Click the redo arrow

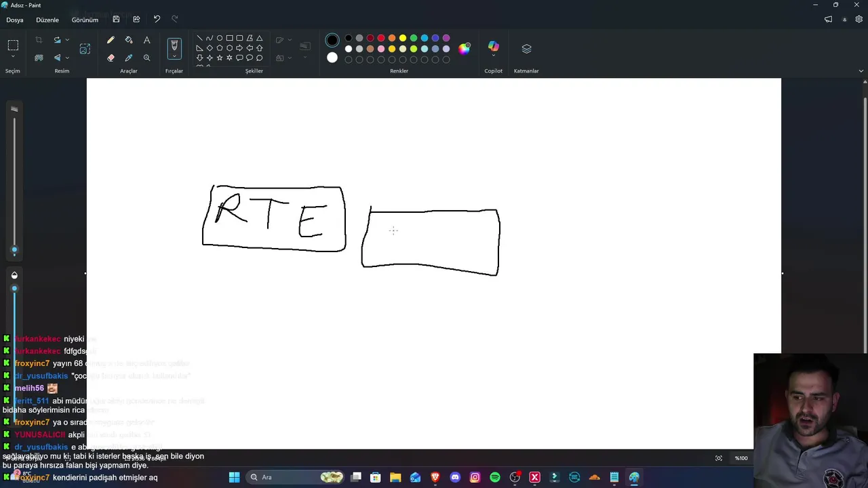[x=175, y=19]
